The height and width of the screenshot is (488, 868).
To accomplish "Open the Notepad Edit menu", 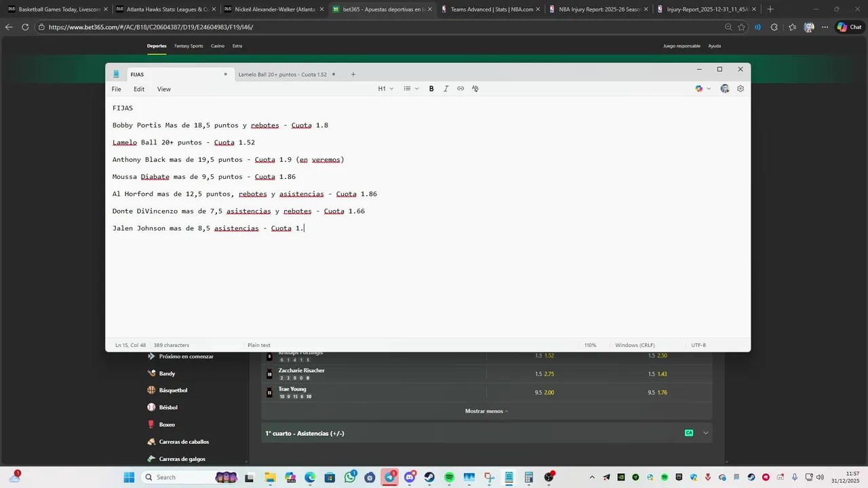I will click(x=139, y=89).
